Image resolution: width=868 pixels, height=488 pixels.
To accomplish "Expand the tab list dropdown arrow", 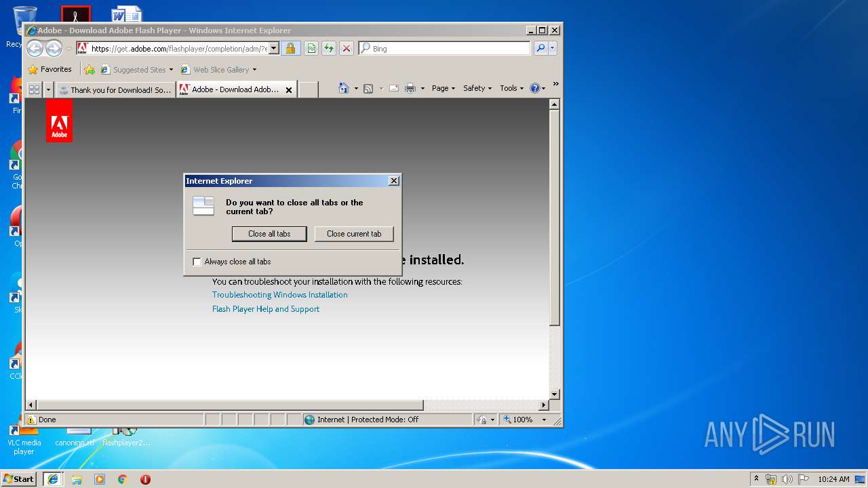I will tap(48, 89).
